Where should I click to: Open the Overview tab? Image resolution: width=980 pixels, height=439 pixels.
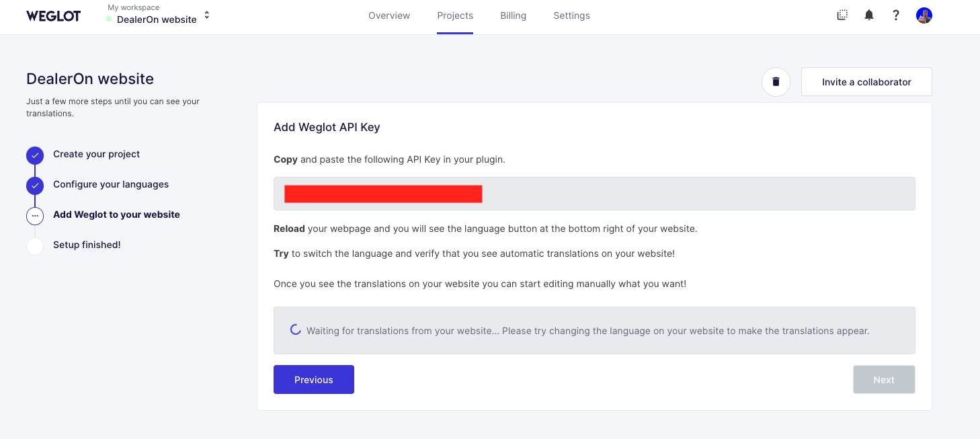(x=389, y=15)
